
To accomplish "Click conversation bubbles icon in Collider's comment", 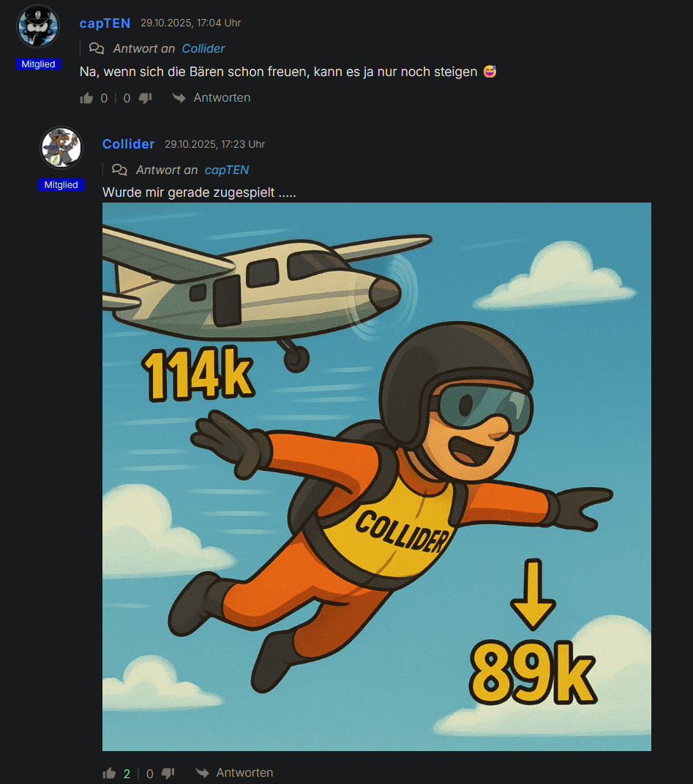I will (119, 170).
